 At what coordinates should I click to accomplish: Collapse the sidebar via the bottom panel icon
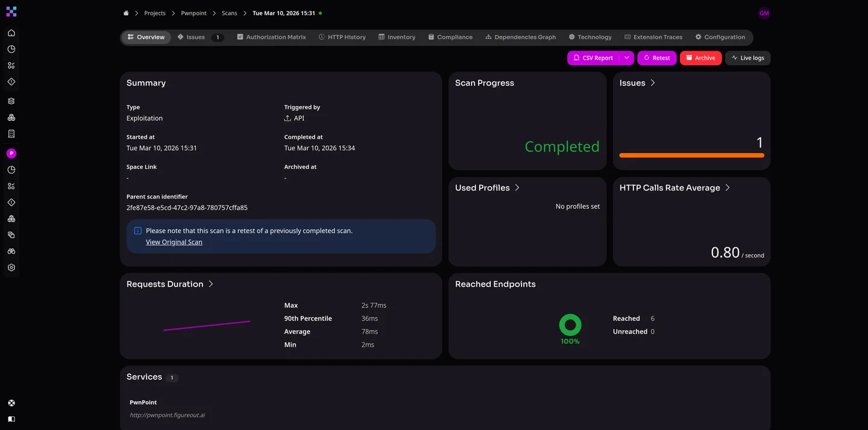[11, 419]
